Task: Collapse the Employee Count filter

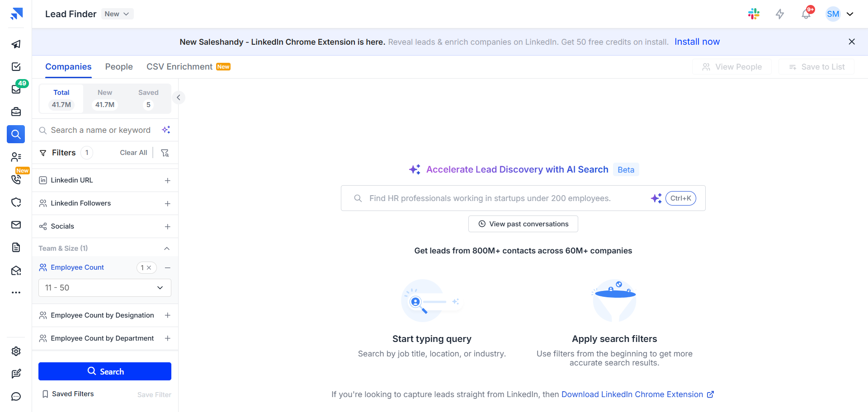Action: [168, 267]
